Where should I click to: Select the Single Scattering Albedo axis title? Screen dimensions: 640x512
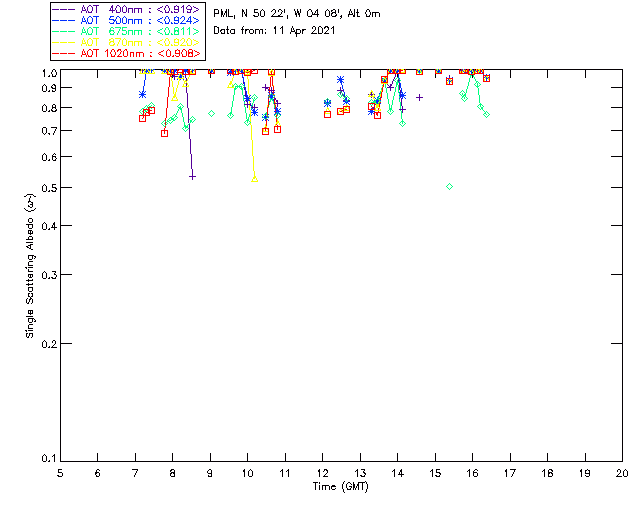(30, 267)
